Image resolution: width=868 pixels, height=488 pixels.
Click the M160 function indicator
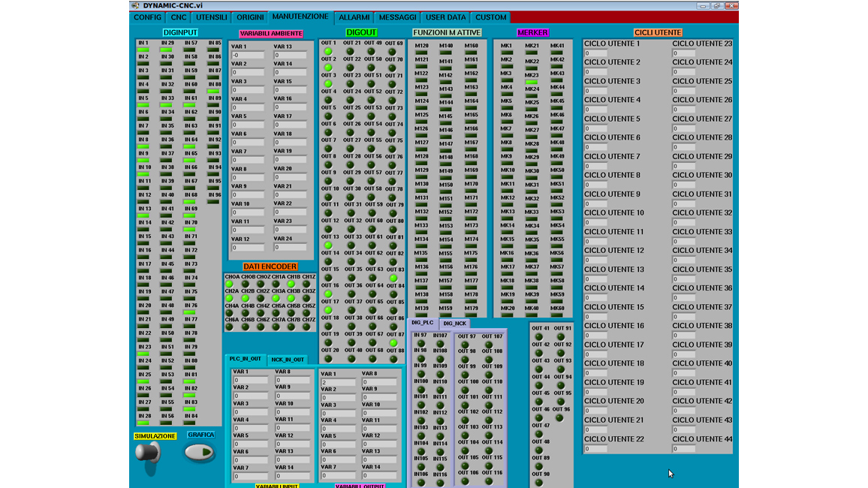(x=471, y=53)
